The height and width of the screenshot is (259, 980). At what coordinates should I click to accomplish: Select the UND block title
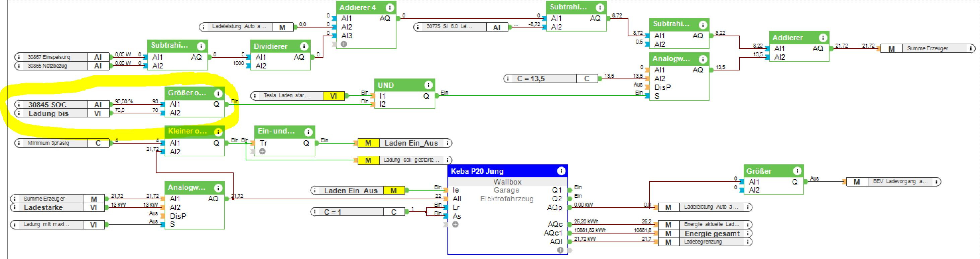coord(386,85)
